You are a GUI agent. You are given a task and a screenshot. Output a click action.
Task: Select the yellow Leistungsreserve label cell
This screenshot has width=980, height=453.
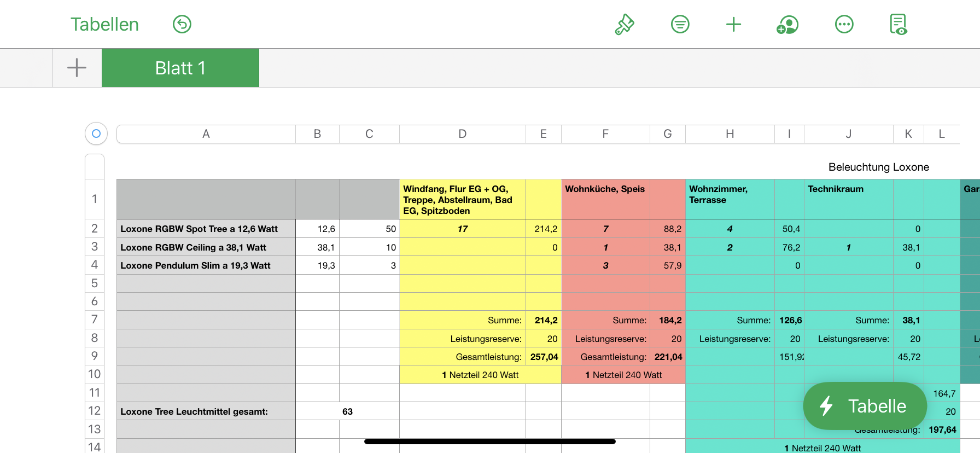point(463,339)
